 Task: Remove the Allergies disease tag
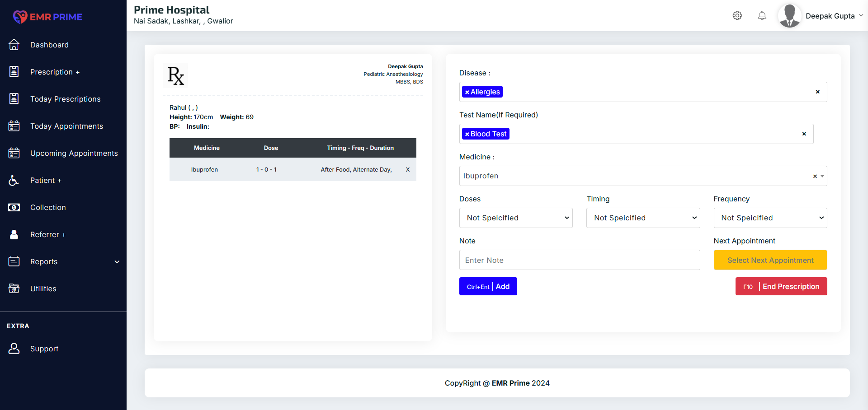point(467,92)
